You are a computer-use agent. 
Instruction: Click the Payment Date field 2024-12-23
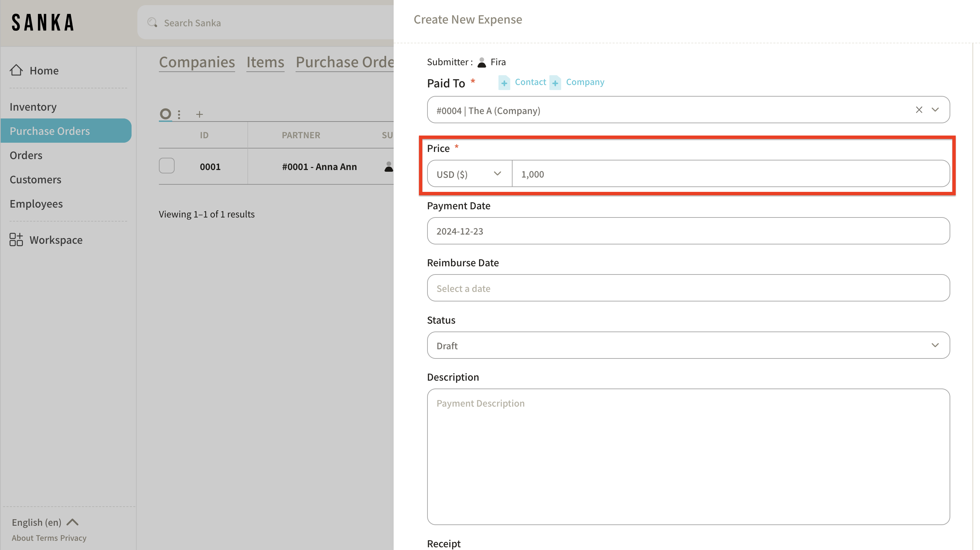coord(688,231)
